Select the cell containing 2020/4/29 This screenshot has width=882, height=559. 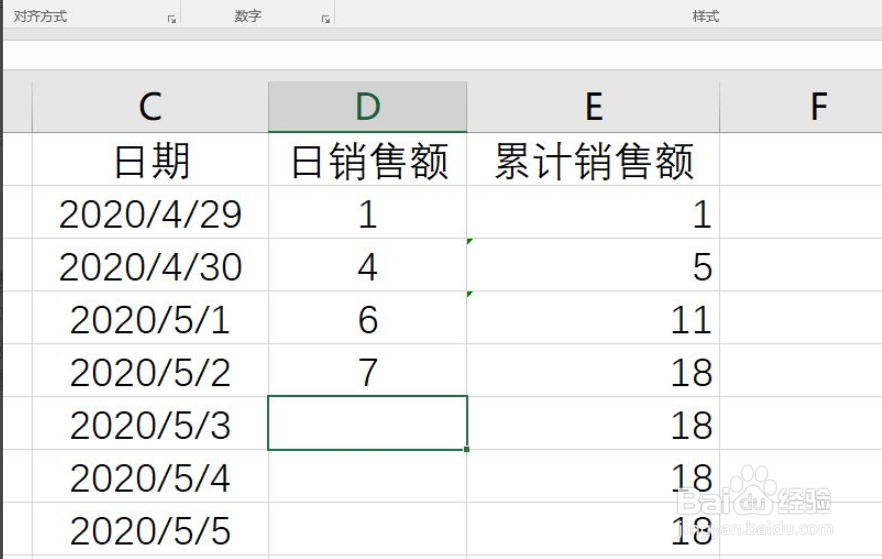[x=150, y=213]
